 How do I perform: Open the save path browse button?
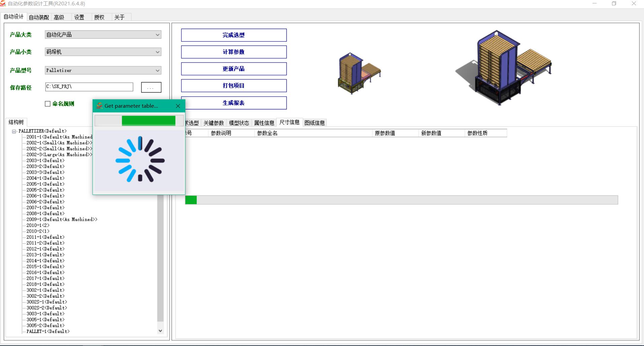tap(151, 87)
